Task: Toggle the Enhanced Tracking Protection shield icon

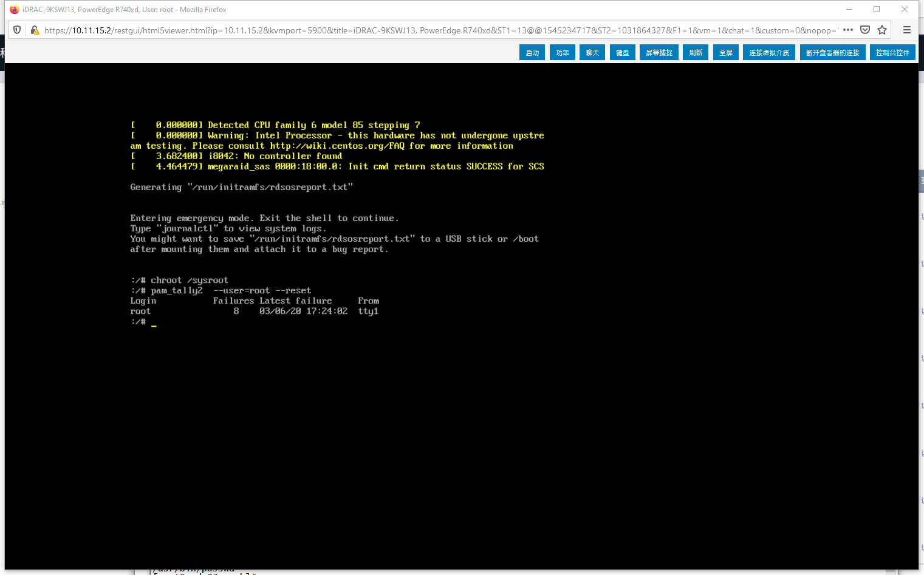Action: tap(18, 29)
